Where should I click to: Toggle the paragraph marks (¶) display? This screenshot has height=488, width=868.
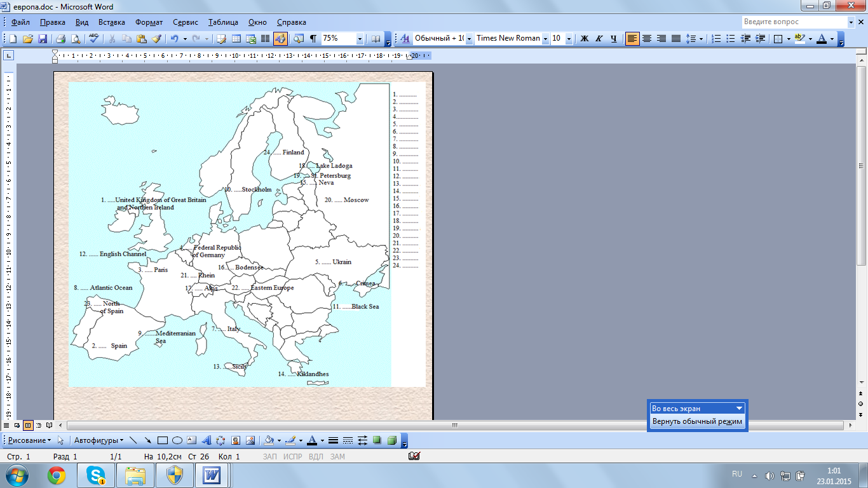[x=313, y=39]
